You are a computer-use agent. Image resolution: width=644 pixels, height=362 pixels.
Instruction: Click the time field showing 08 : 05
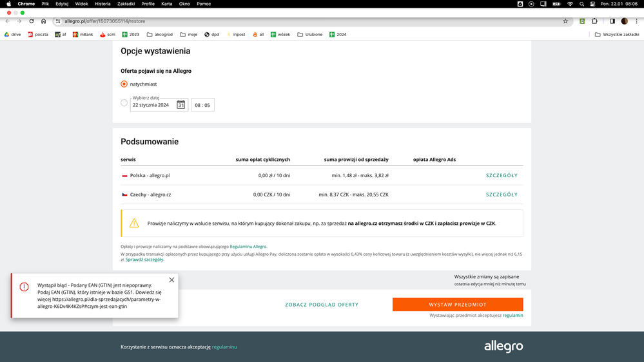click(x=202, y=105)
